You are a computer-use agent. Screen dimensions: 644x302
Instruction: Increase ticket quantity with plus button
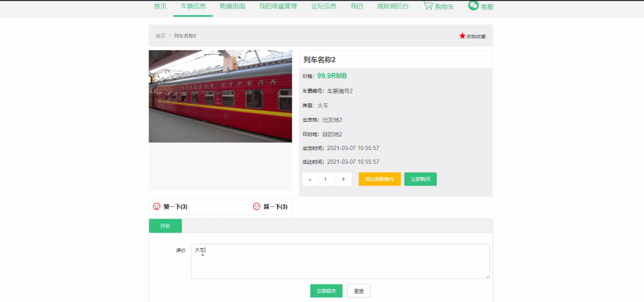pyautogui.click(x=344, y=179)
